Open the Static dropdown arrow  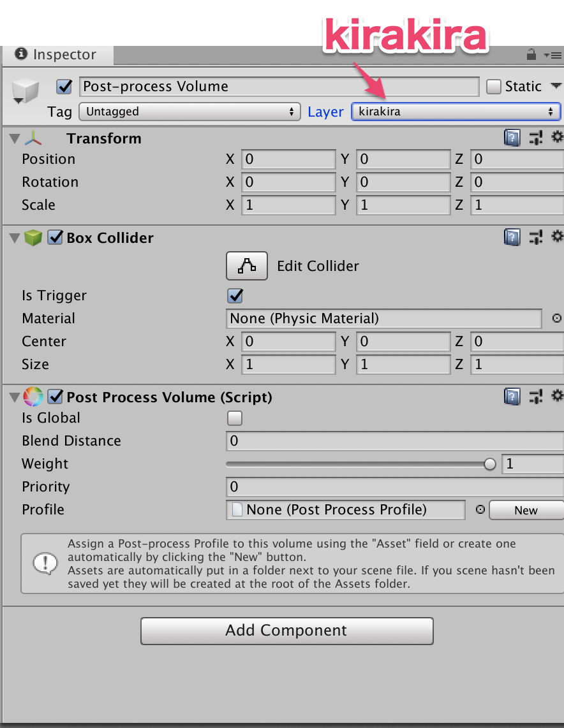click(x=556, y=85)
